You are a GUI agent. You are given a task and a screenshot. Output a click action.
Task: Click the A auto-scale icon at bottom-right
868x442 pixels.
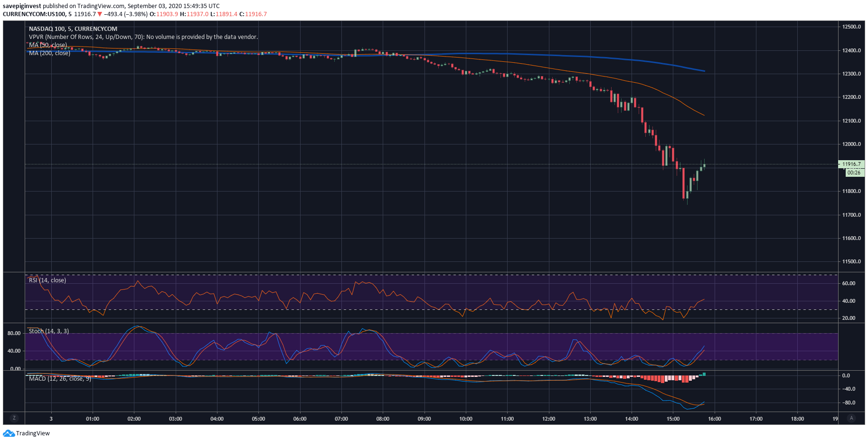click(851, 418)
